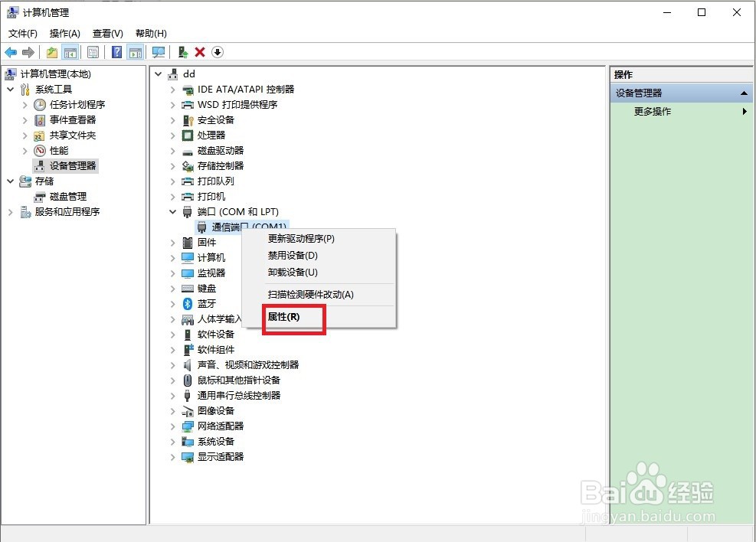Click the security key icon beside 安全设备

pyautogui.click(x=188, y=120)
